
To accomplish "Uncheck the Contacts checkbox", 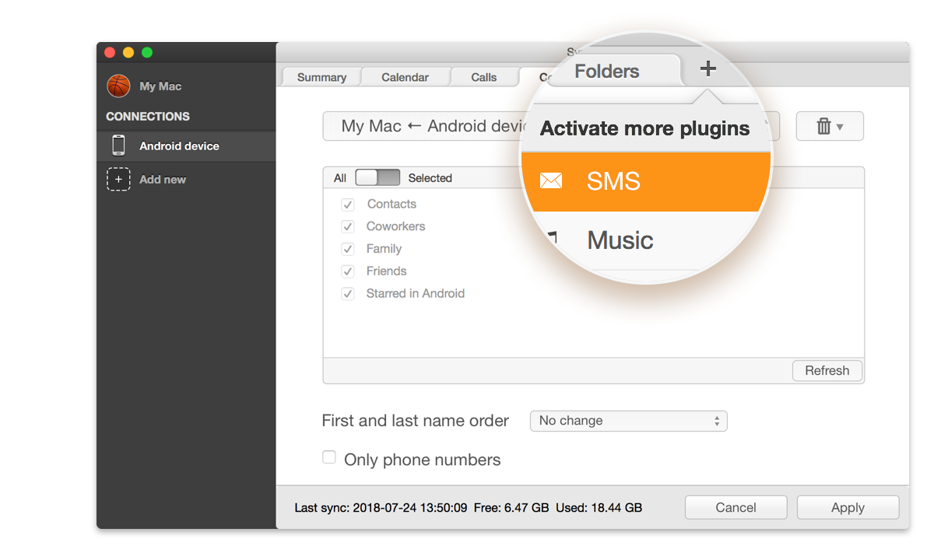I will (348, 205).
